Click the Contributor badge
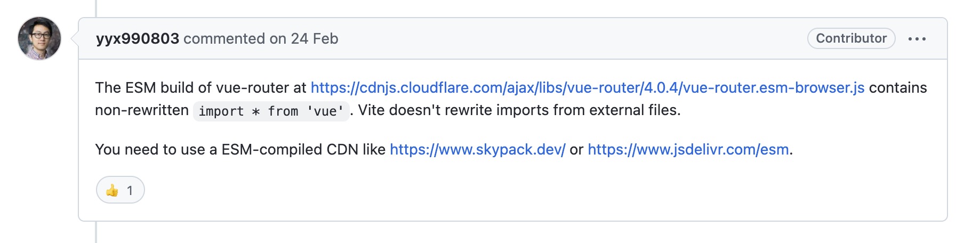 pos(851,38)
